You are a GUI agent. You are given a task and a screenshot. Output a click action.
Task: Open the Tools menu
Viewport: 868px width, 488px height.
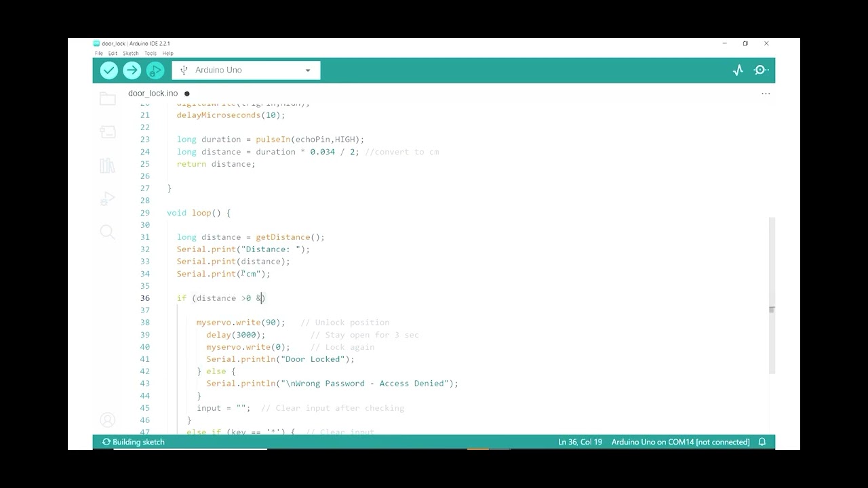[151, 53]
